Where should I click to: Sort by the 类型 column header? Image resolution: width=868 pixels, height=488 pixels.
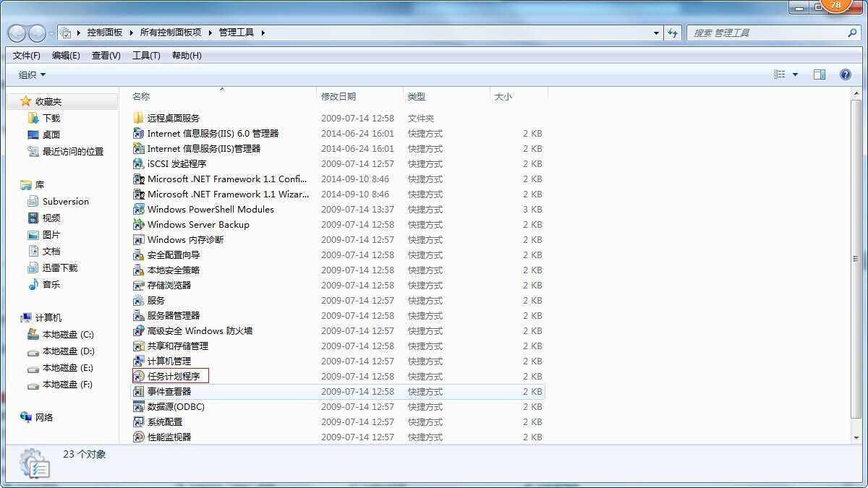click(447, 96)
